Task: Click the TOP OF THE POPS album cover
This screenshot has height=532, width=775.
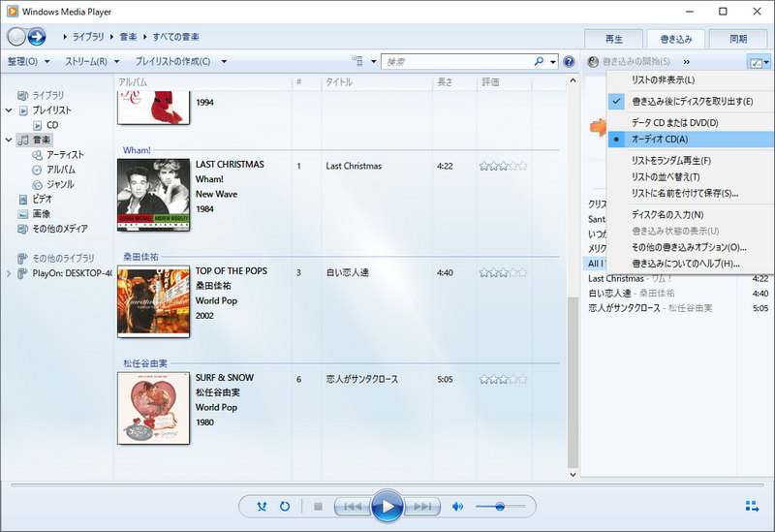Action: (154, 301)
